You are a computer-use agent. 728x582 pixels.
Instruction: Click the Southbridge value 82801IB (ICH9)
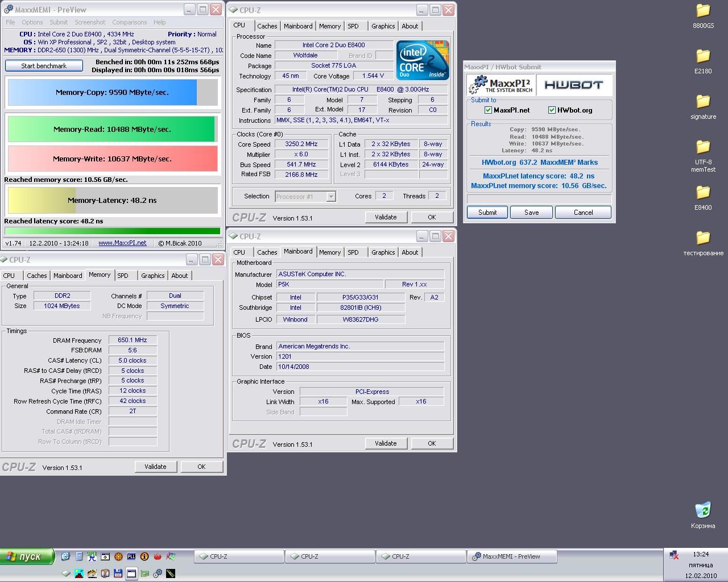click(x=361, y=307)
